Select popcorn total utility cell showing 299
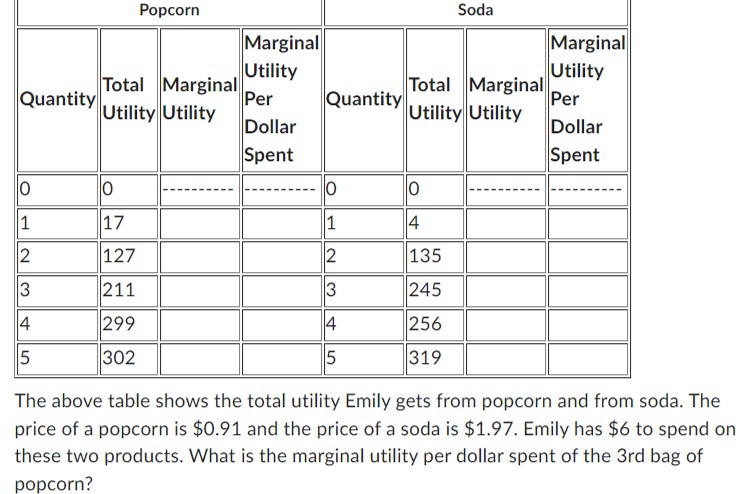755x494 pixels. point(129,325)
